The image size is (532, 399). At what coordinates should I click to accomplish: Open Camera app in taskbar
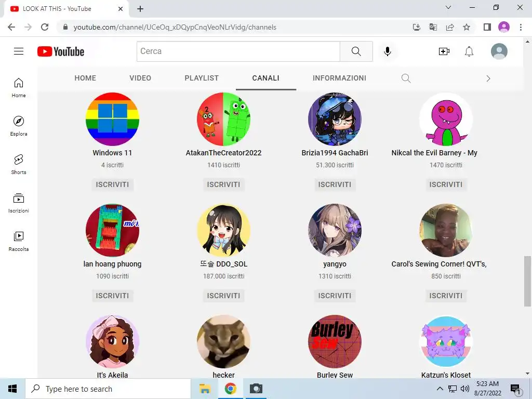[256, 389]
